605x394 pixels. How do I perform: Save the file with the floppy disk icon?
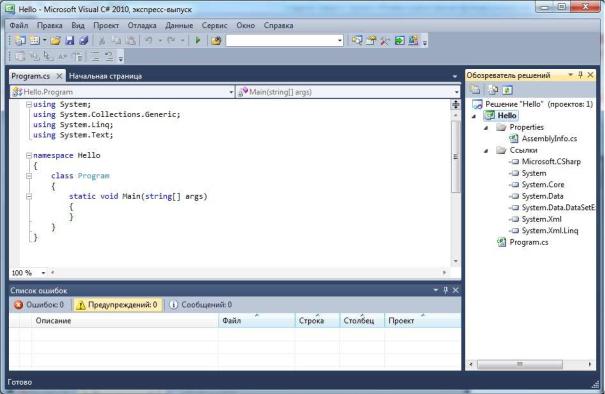coord(70,40)
